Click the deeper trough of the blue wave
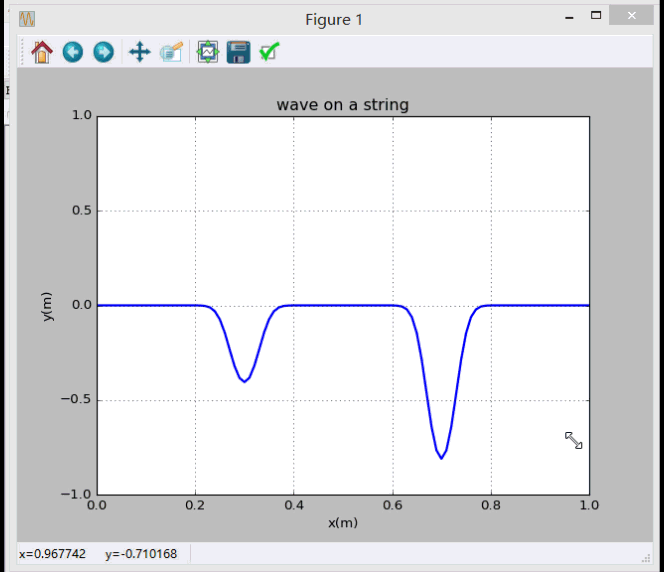 pos(441,458)
